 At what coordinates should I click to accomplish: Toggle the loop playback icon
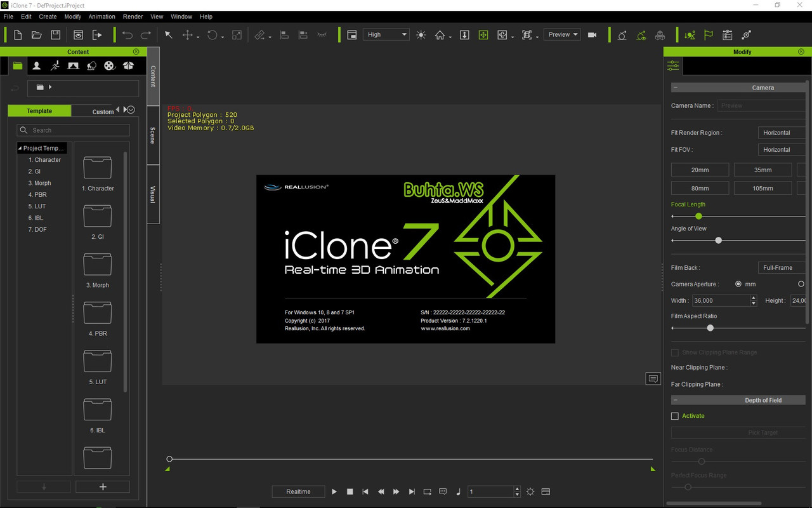427,491
